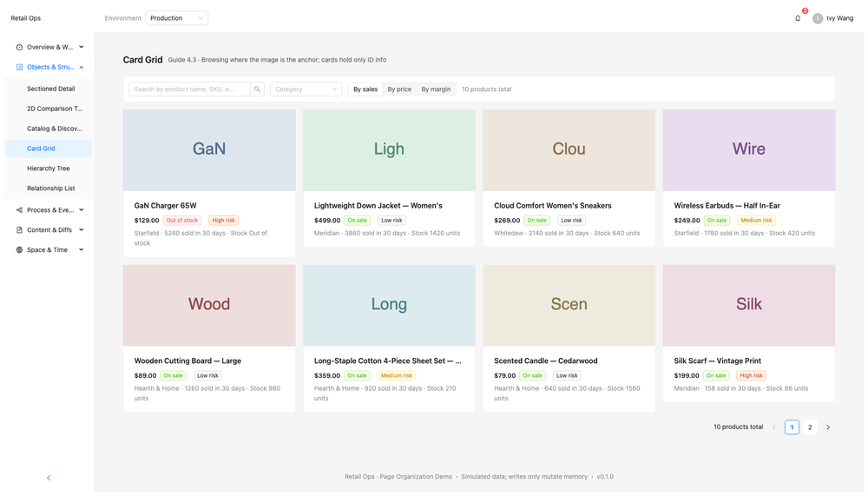Expand the Process & Eve... menu chevron
This screenshot has height=496, width=868.
[x=82, y=210]
